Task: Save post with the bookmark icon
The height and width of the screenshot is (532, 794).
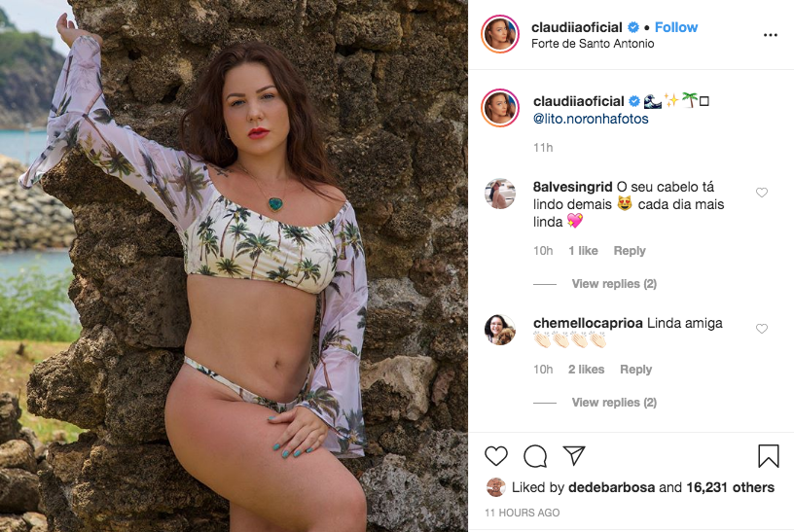Action: [768, 455]
